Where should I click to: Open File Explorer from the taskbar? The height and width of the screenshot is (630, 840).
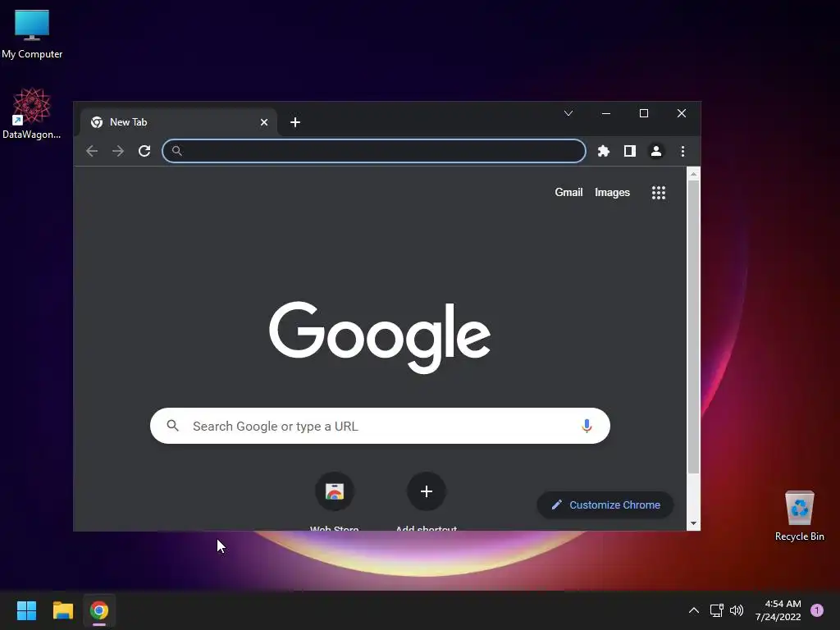click(62, 610)
